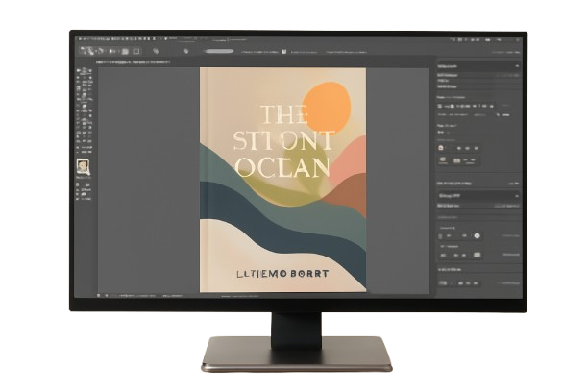The height and width of the screenshot is (392, 588).
Task: Select the author text "LETJEMO BORRT"
Action: tap(282, 273)
